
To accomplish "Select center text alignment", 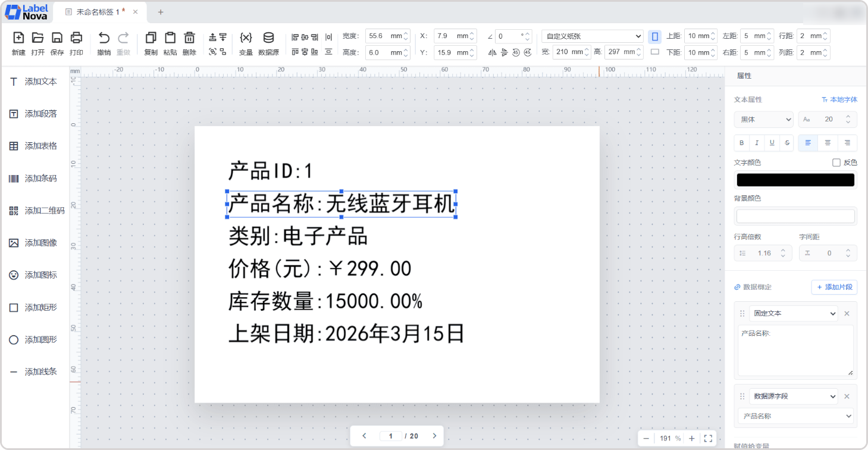I will click(828, 143).
